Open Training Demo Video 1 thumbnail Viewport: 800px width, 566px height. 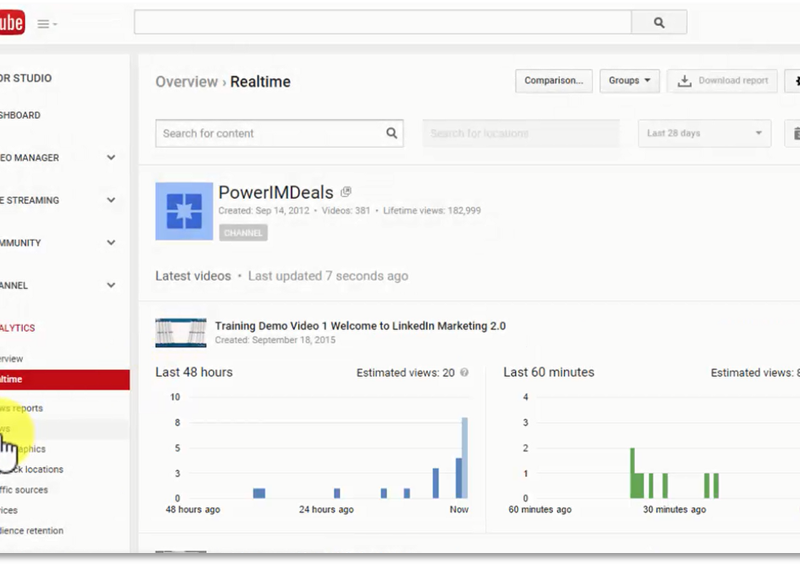tap(181, 333)
